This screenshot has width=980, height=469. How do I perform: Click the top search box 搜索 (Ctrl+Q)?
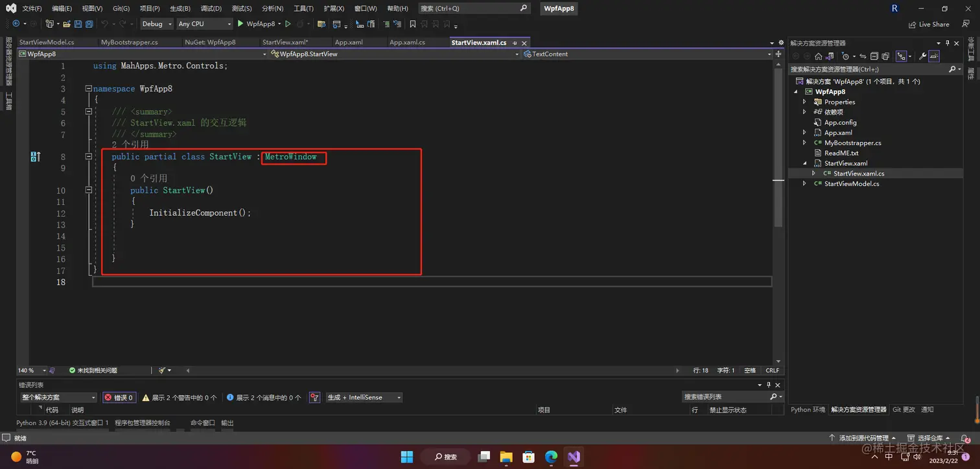click(473, 8)
